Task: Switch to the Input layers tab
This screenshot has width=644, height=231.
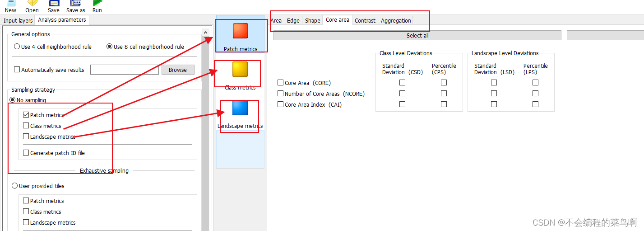Action: click(x=18, y=20)
